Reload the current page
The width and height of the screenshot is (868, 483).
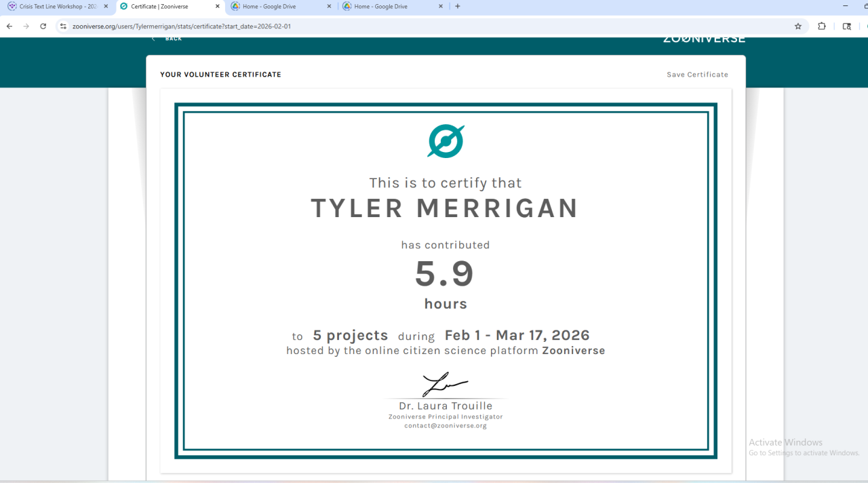tap(43, 26)
